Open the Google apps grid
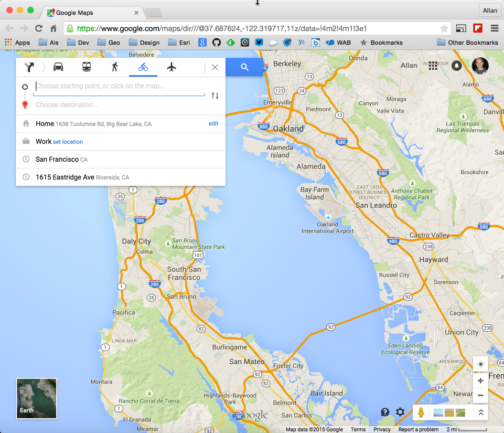Image resolution: width=504 pixels, height=433 pixels. tap(433, 66)
